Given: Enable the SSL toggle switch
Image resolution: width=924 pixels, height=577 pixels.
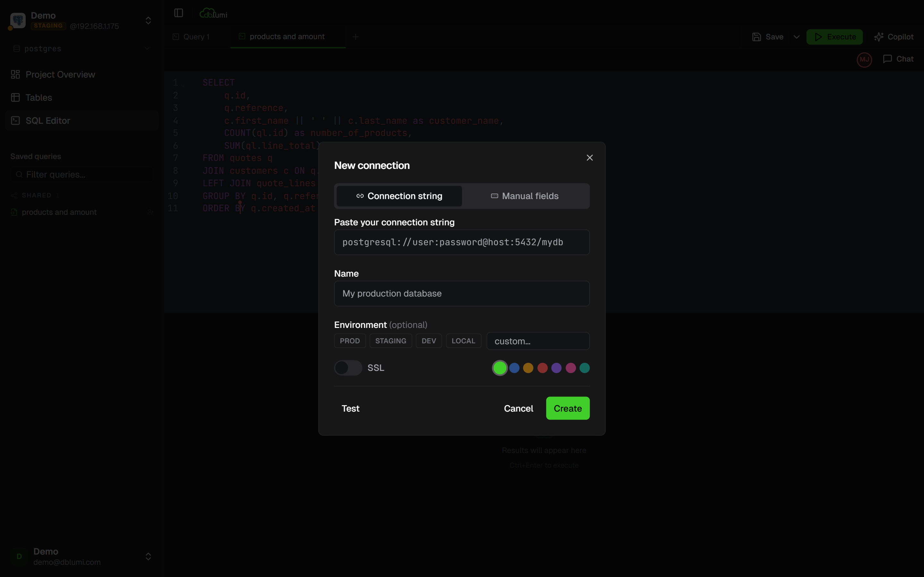Looking at the screenshot, I should tap(348, 368).
